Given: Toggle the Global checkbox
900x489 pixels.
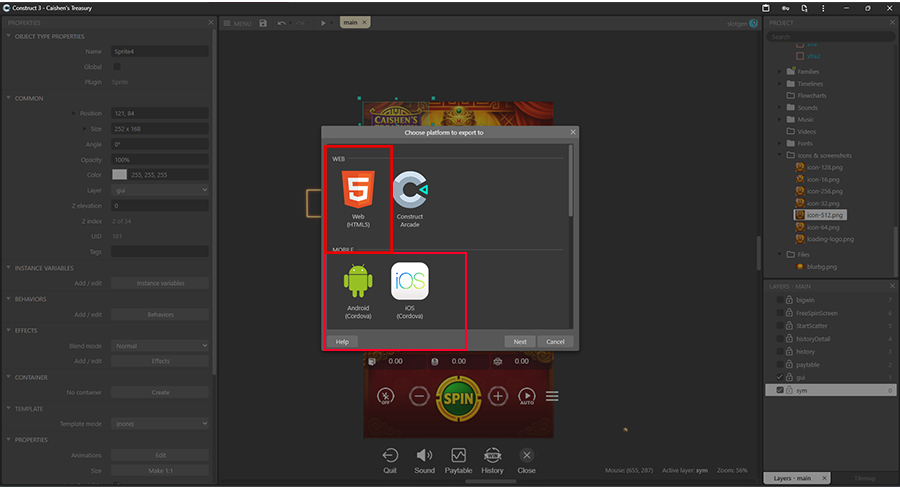Looking at the screenshot, I should (x=116, y=67).
